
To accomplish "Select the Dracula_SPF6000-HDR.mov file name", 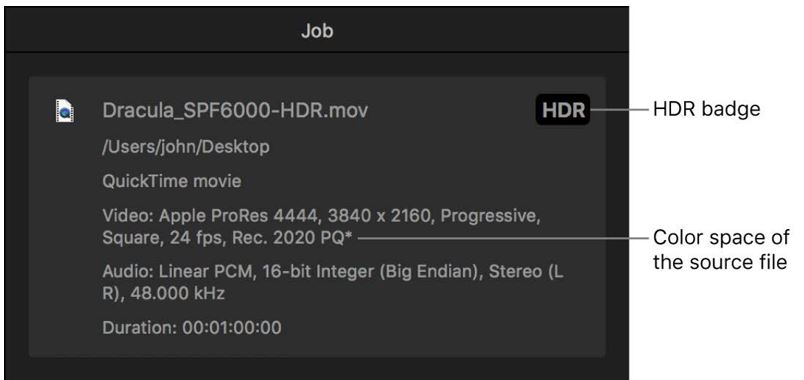I will [235, 110].
